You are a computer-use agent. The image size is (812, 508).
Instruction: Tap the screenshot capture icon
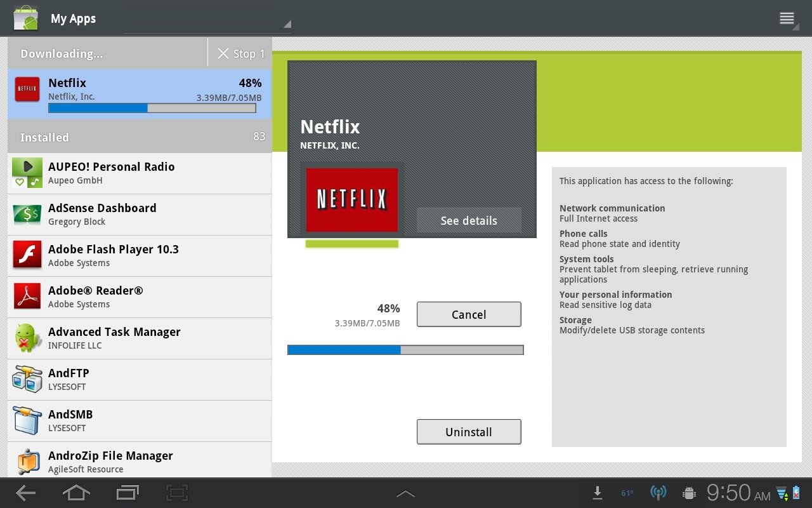[x=178, y=493]
